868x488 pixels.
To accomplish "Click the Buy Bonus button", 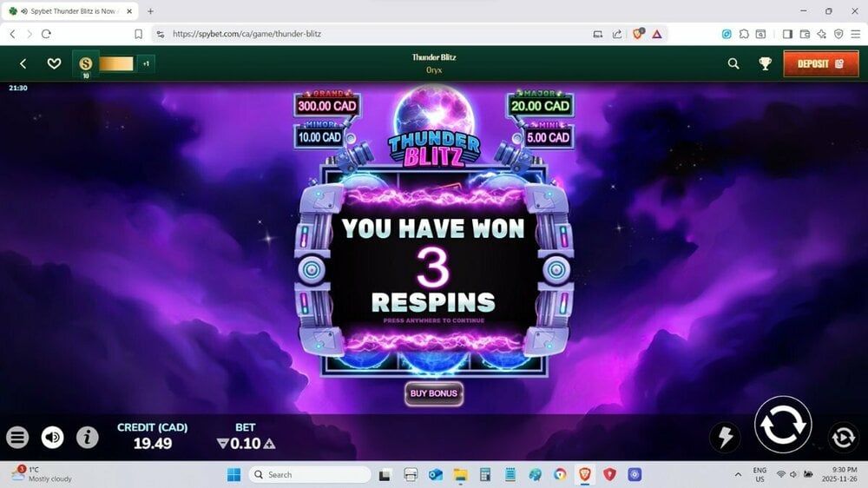I will (433, 393).
